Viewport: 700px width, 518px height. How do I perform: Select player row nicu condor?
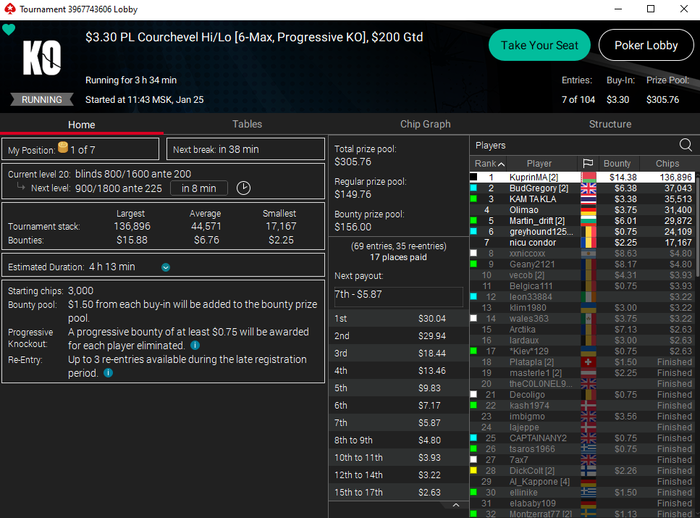click(582, 242)
